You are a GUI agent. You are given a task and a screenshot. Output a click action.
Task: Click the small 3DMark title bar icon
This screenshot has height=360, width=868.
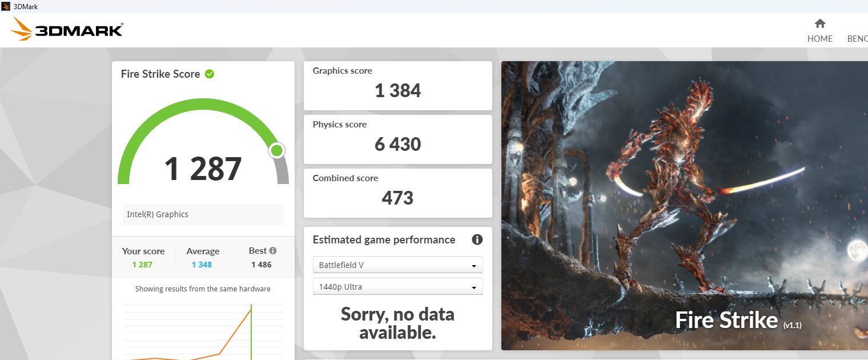click(x=6, y=6)
